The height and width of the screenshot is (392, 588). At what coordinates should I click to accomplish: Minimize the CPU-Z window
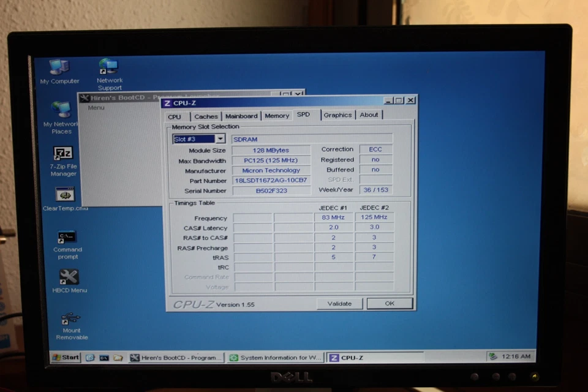click(x=388, y=100)
